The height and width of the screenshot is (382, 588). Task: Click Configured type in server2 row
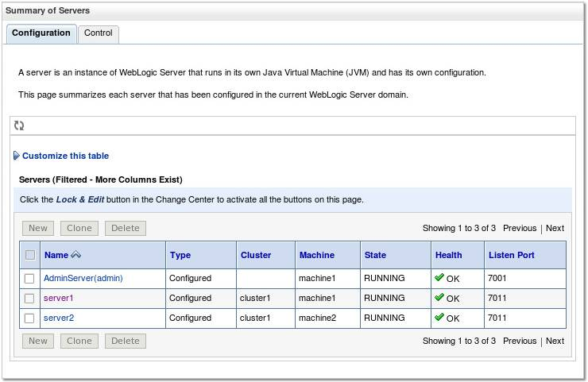[x=190, y=318]
